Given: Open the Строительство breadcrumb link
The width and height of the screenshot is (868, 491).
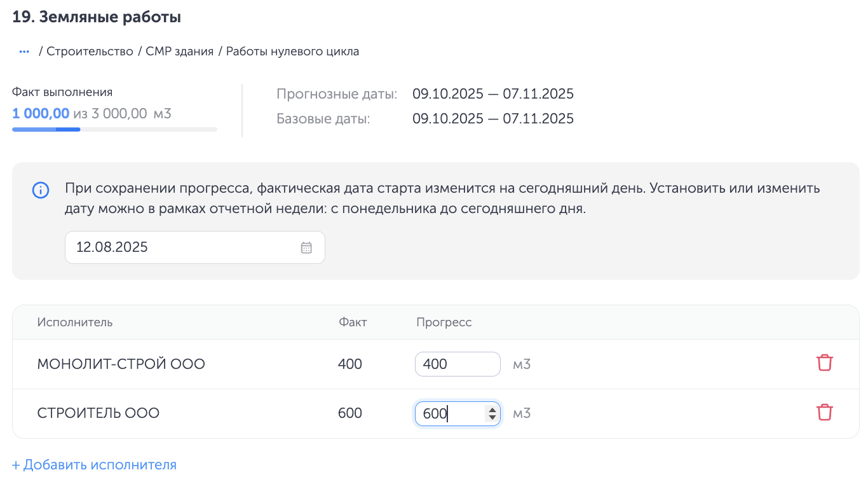Looking at the screenshot, I should (90, 51).
